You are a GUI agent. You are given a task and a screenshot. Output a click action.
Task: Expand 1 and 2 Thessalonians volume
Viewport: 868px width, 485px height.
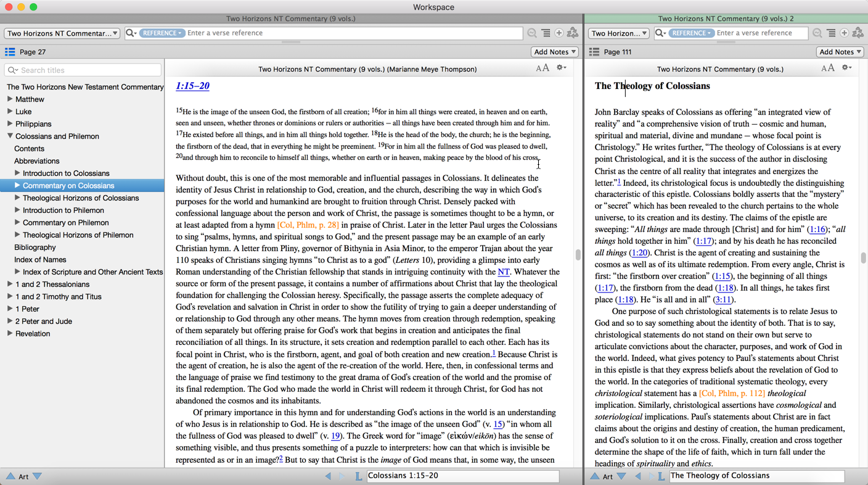pos(10,284)
